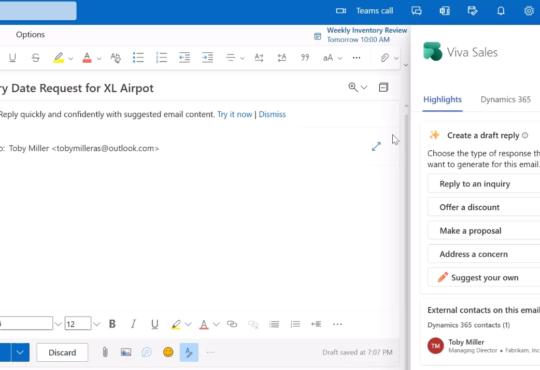
Task: Expand attach file options in ribbon
Action: coord(396,58)
